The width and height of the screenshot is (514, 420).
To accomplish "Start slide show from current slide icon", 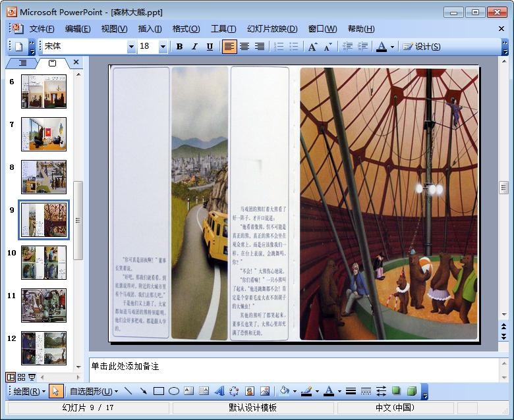I will pyautogui.click(x=32, y=377).
